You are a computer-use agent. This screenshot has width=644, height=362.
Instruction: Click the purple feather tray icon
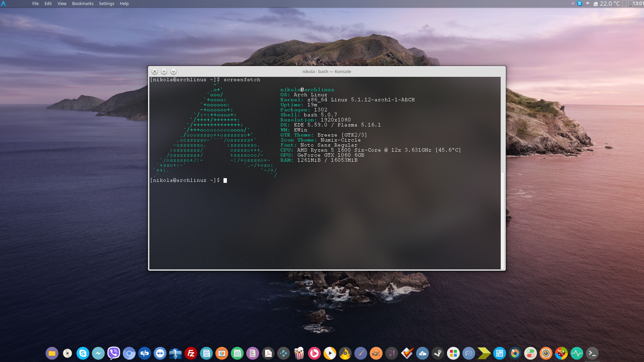[x=573, y=3]
